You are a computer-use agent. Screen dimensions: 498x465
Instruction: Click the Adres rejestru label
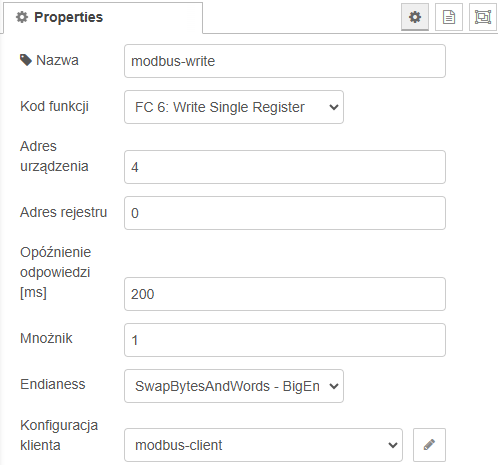[63, 212]
